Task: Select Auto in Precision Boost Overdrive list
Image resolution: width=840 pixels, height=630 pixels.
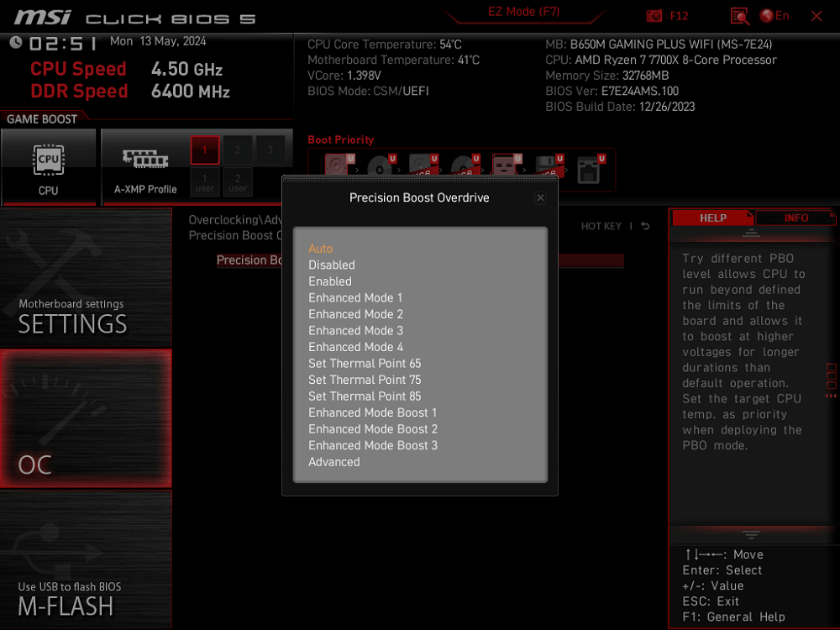Action: coord(320,249)
